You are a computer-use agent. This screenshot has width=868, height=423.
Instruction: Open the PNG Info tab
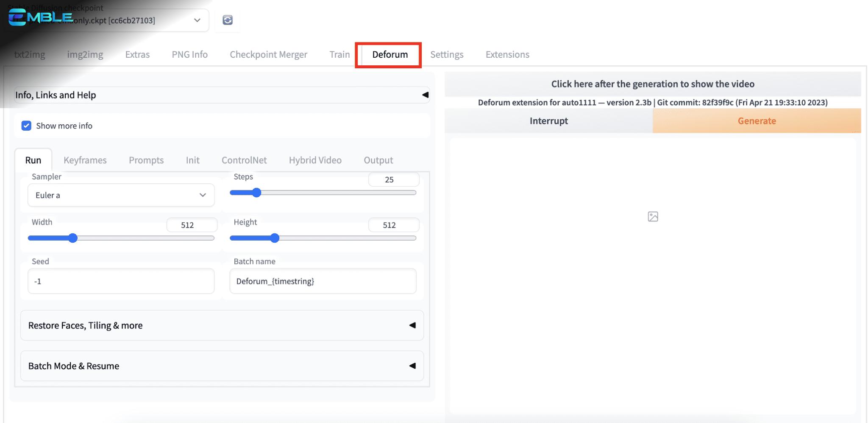pyautogui.click(x=189, y=54)
